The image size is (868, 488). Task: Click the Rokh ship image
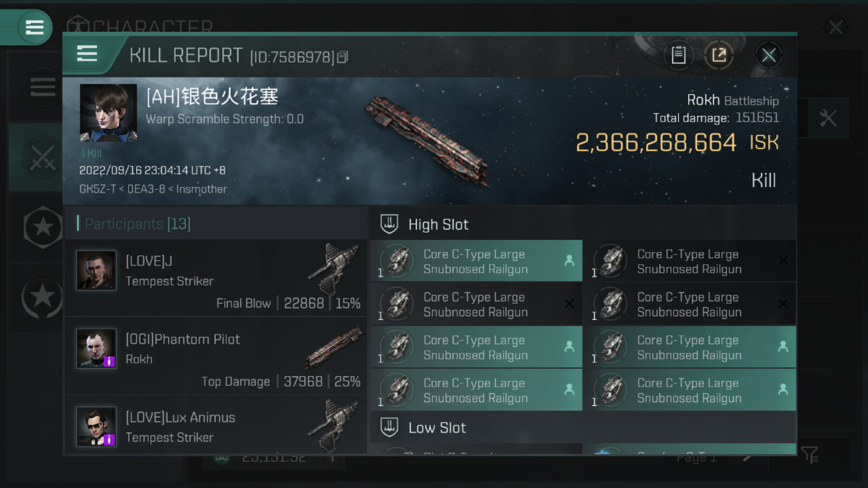coord(427,140)
